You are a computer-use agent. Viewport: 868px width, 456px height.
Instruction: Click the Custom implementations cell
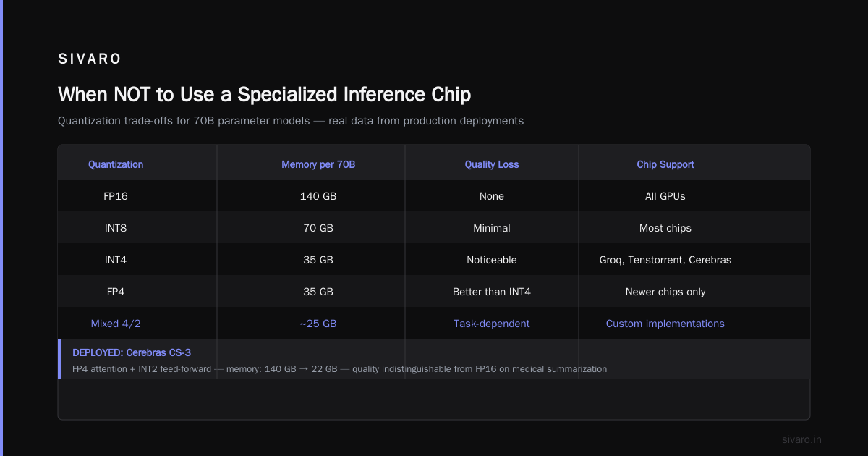(665, 324)
